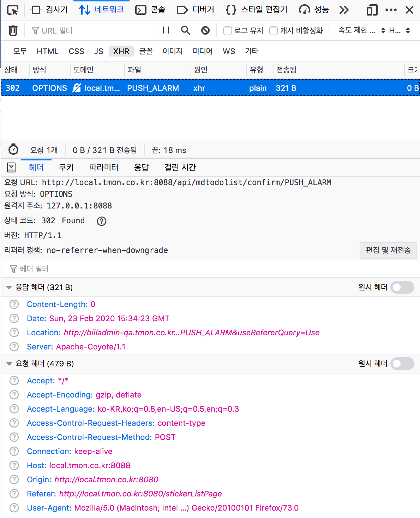Learn more about Referer header
The height and width of the screenshot is (518, 420).
pyautogui.click(x=14, y=494)
